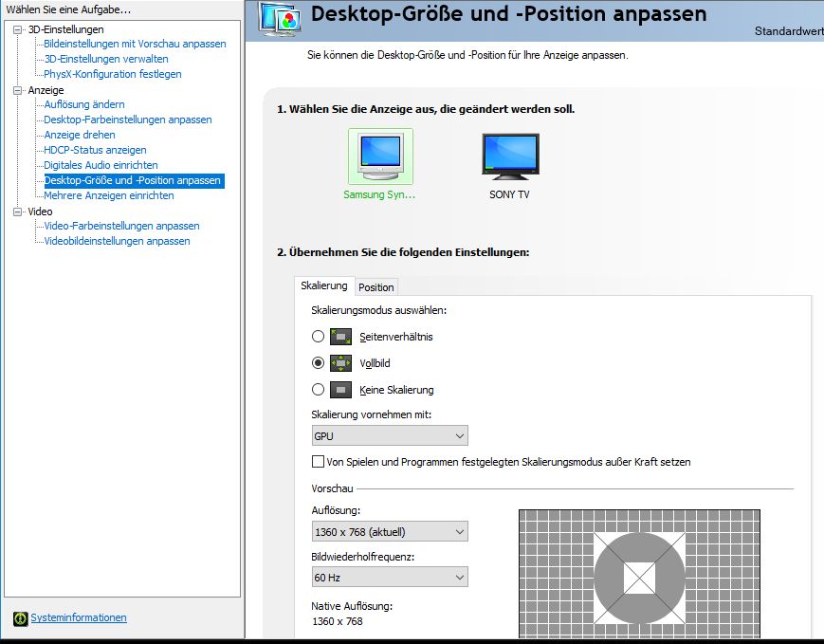This screenshot has height=644, width=824.
Task: Click the Keine Skalierung mode icon
Action: (340, 389)
